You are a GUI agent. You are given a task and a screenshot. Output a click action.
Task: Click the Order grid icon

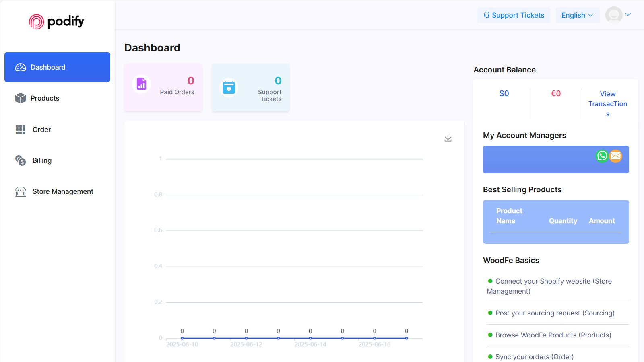tap(21, 130)
